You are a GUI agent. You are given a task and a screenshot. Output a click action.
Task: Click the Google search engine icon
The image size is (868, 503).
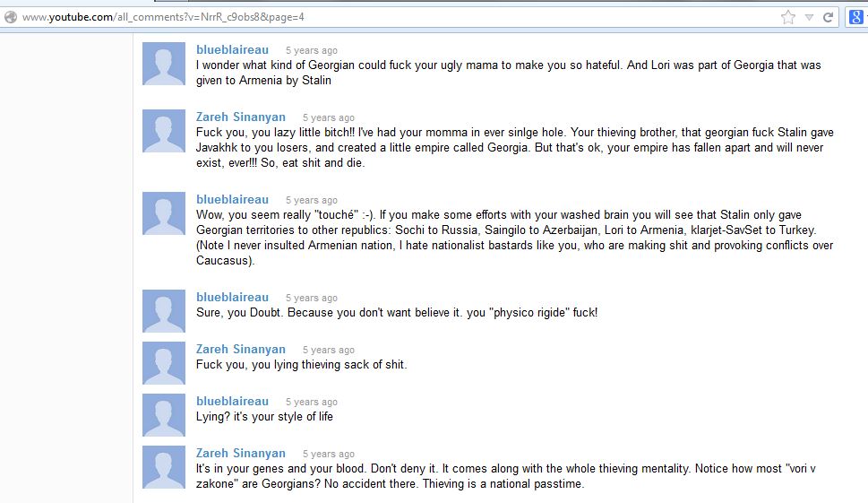[x=856, y=17]
